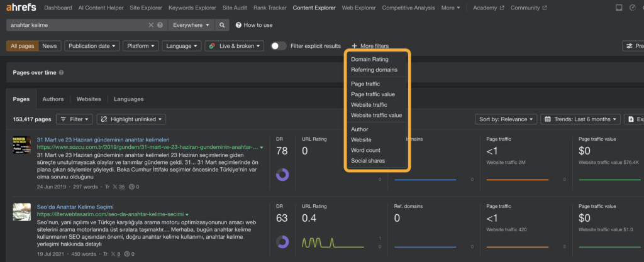Choose Website traffic filter
This screenshot has height=262, width=644.
click(x=369, y=105)
